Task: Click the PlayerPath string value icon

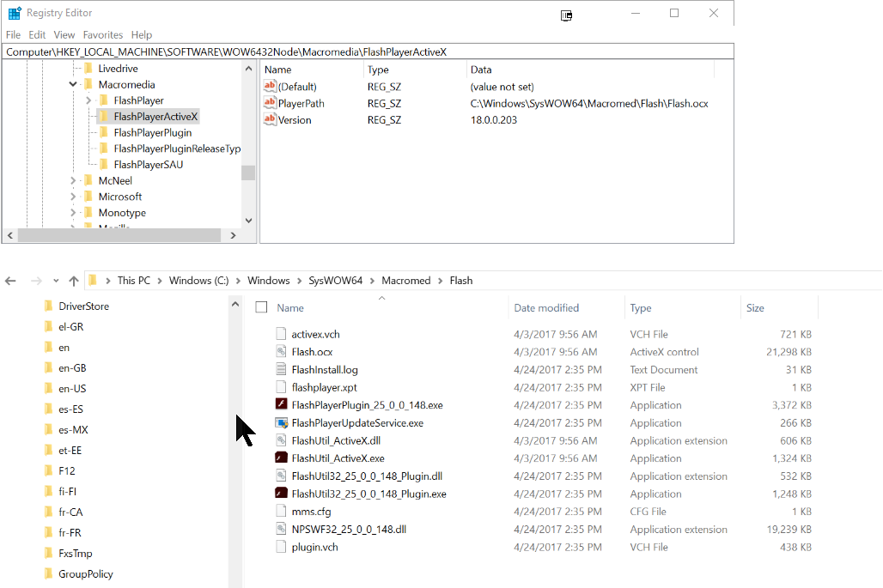Action: point(271,103)
